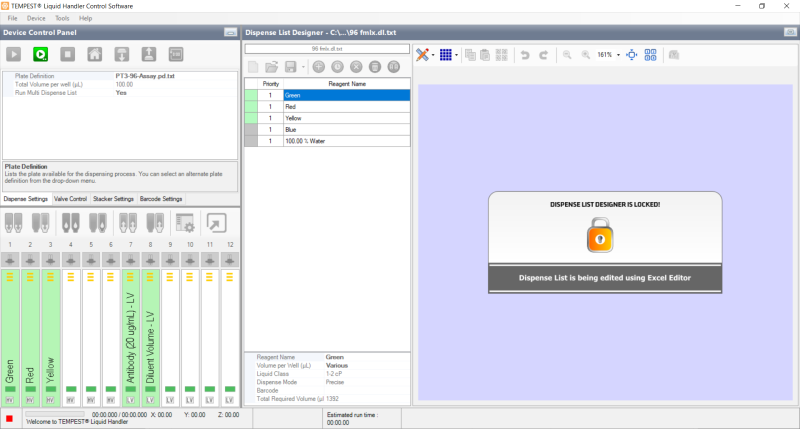Image resolution: width=800 pixels, height=429 pixels.
Task: Toggle valve button for channel 5
Action: (91, 260)
